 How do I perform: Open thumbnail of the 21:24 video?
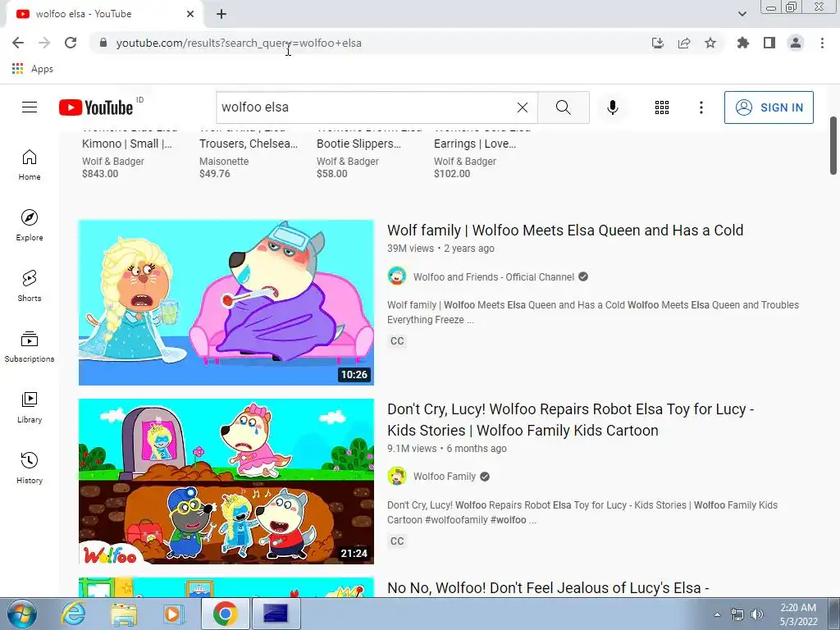(x=226, y=481)
